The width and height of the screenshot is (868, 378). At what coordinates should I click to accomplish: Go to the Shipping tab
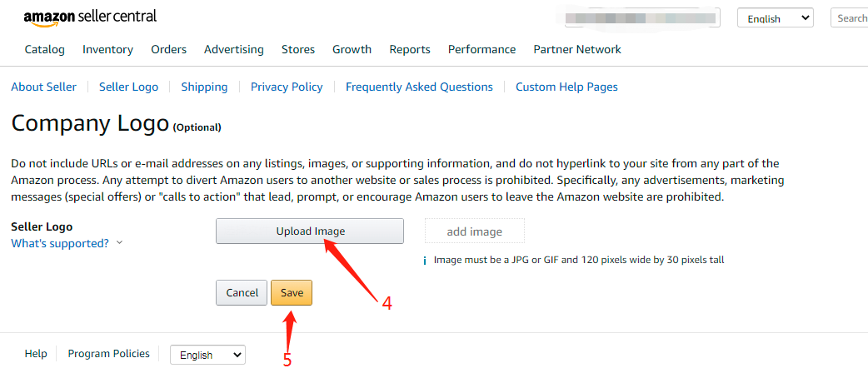coord(204,87)
